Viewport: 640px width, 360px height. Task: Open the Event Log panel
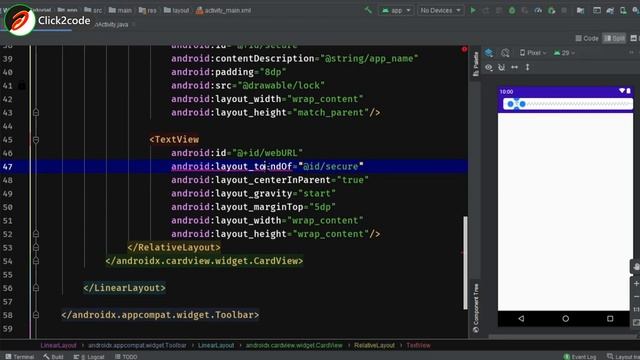click(x=580, y=356)
